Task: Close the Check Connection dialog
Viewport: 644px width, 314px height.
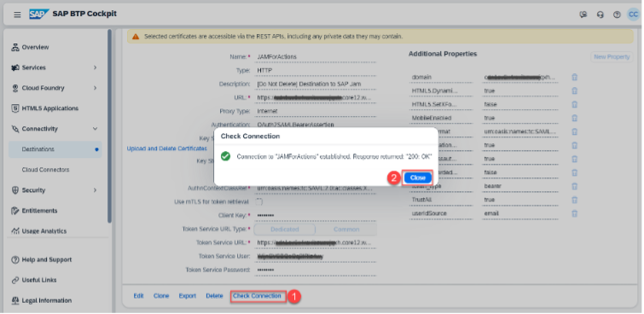Action: 418,177
